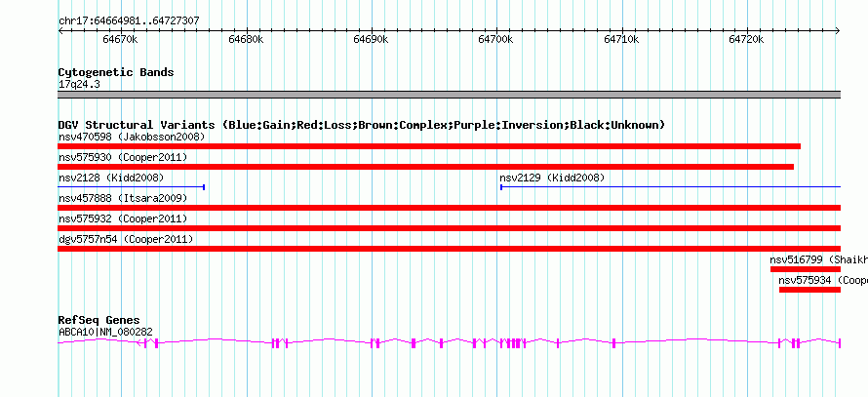Click the 64710k ruler tick label

621,40
